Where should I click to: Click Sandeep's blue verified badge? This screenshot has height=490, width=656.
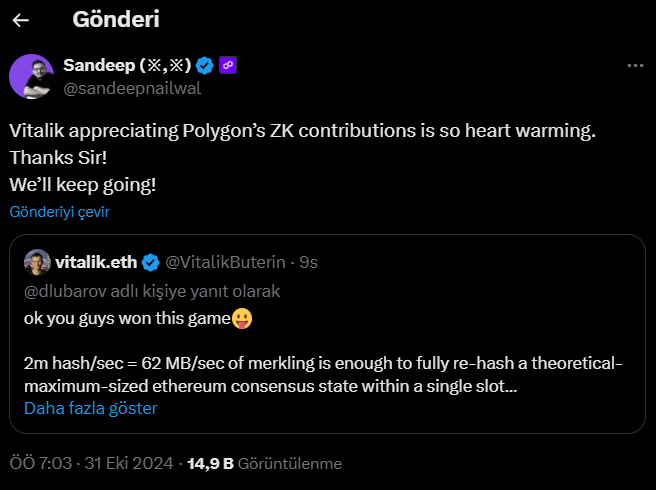coord(204,66)
